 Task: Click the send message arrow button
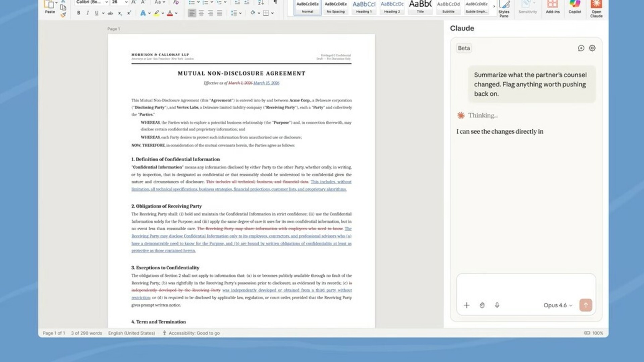[x=586, y=305]
